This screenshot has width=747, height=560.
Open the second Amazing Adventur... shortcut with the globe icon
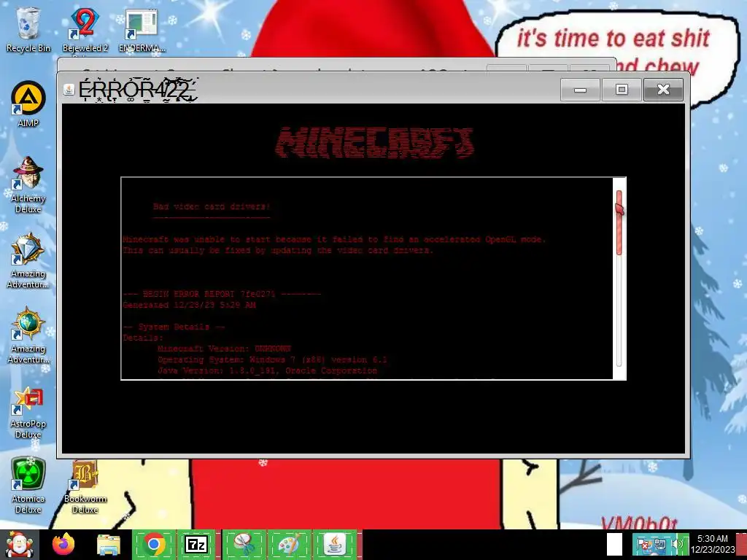[x=28, y=335]
